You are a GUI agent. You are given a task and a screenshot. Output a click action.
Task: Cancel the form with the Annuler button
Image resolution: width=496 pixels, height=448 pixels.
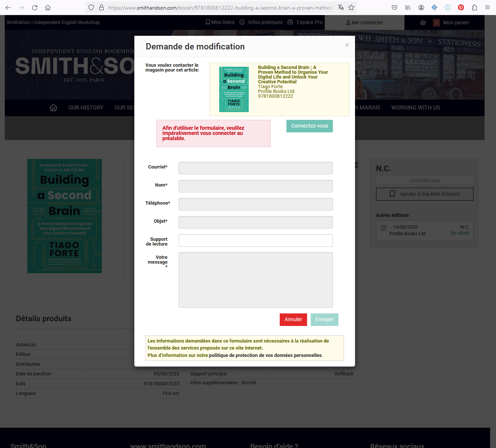[x=293, y=320]
